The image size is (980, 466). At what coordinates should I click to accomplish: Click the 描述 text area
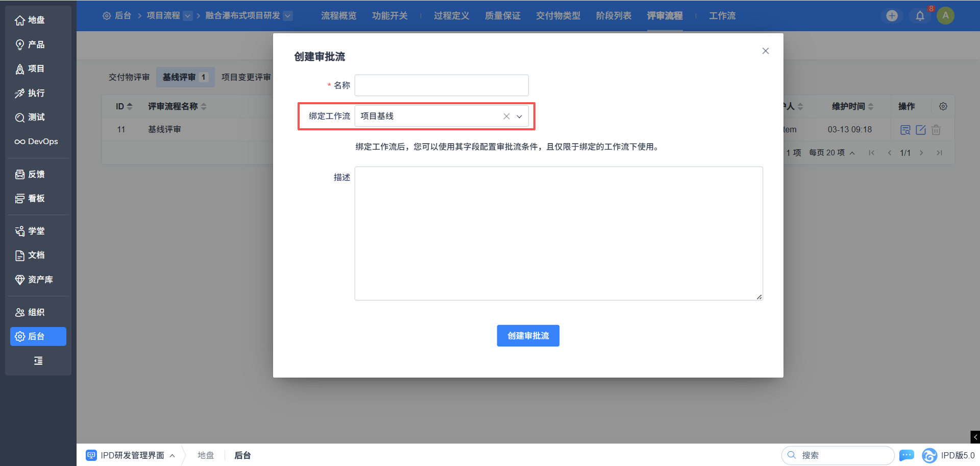(559, 234)
